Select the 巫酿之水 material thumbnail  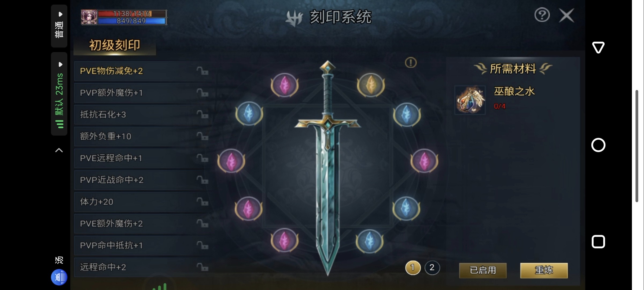pyautogui.click(x=470, y=100)
